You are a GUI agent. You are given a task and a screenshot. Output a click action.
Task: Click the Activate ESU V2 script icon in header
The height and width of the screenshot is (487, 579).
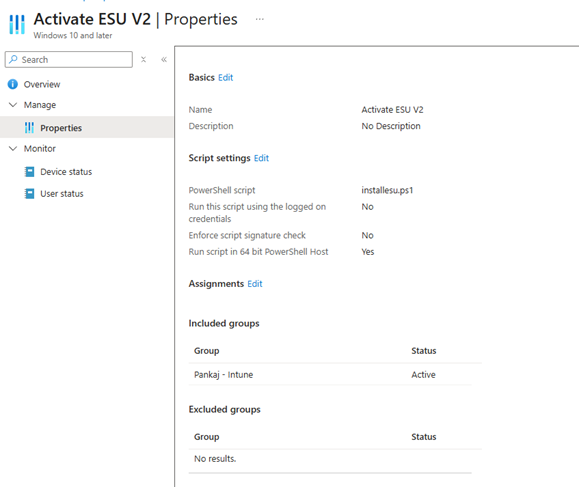[x=17, y=24]
